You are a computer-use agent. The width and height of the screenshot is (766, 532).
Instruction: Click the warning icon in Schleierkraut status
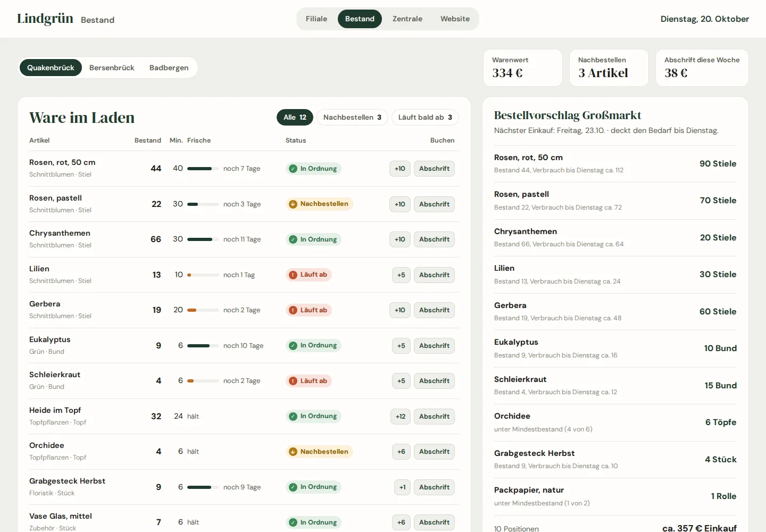293,381
